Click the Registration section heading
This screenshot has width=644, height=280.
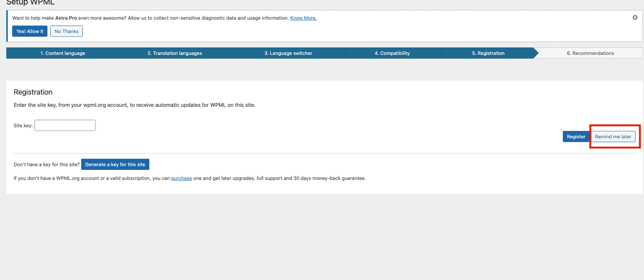coord(33,92)
